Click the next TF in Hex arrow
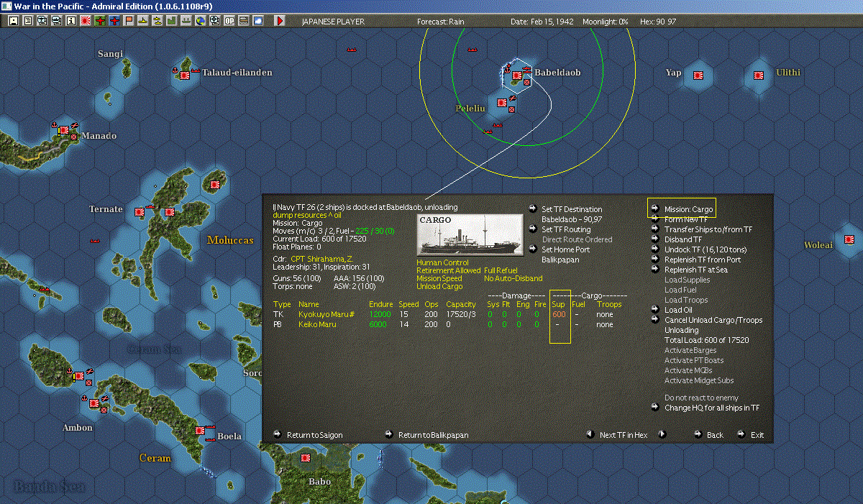Image resolution: width=863 pixels, height=504 pixels. pyautogui.click(x=662, y=434)
